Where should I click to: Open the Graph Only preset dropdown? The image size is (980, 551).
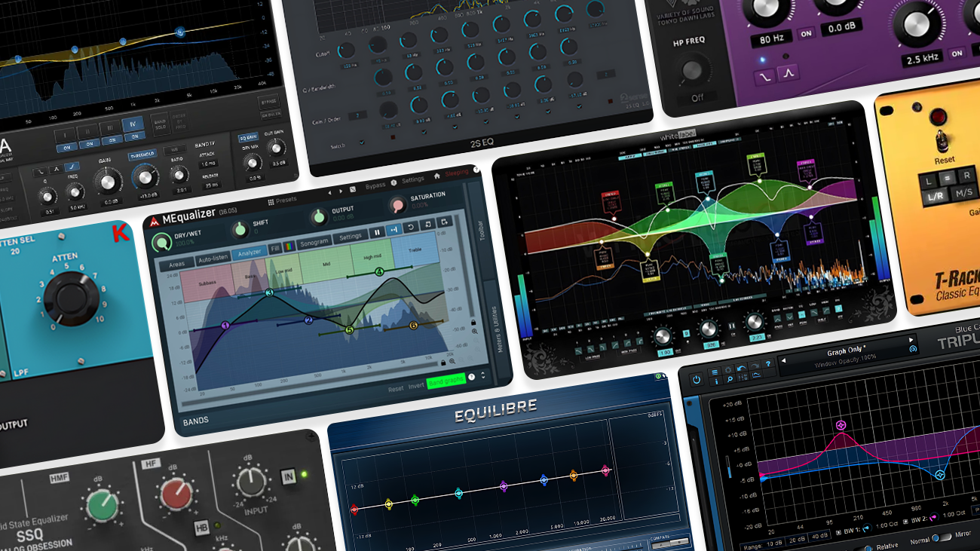click(846, 350)
